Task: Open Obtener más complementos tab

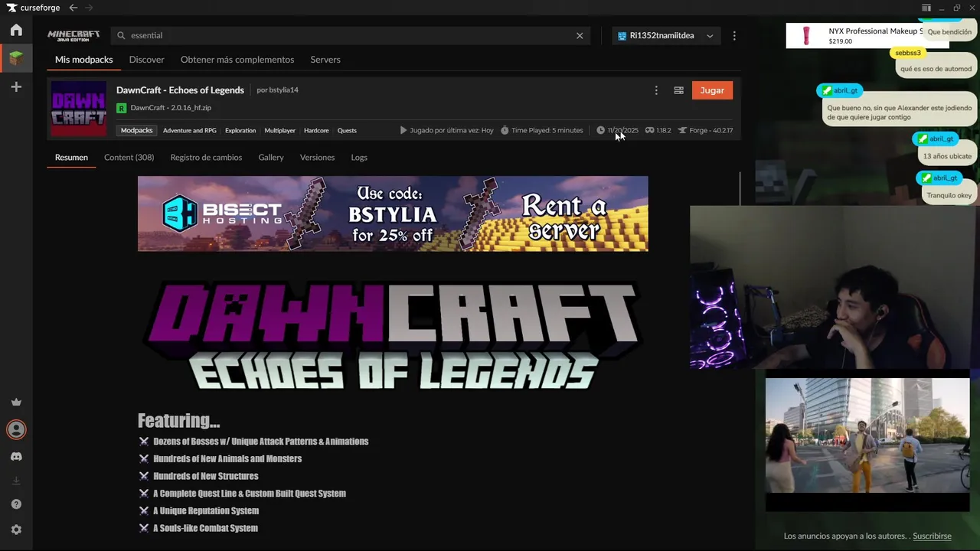Action: pos(237,60)
